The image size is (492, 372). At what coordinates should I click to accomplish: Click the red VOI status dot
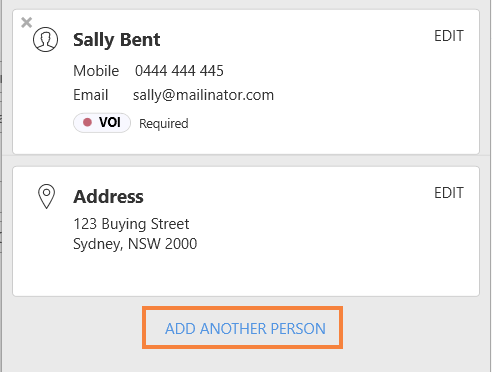pyautogui.click(x=87, y=122)
